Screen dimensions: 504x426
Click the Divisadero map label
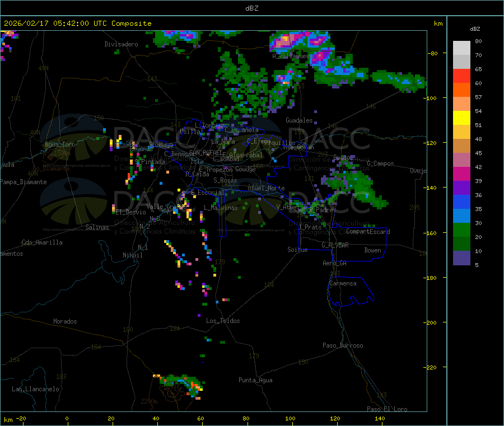point(121,44)
